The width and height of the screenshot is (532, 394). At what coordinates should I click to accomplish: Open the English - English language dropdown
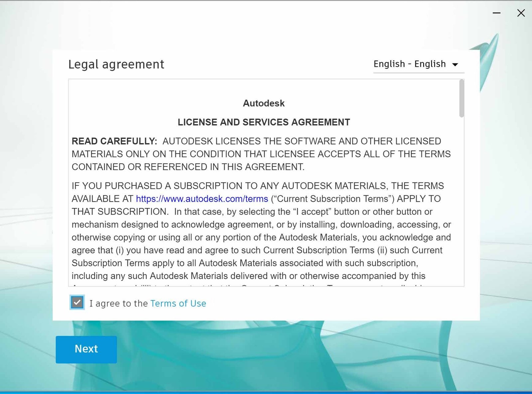click(419, 64)
